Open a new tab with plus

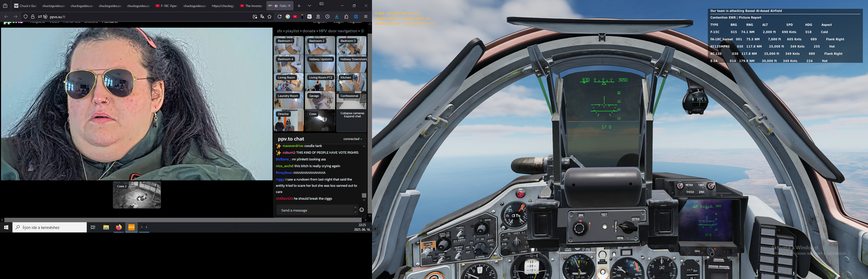point(299,6)
